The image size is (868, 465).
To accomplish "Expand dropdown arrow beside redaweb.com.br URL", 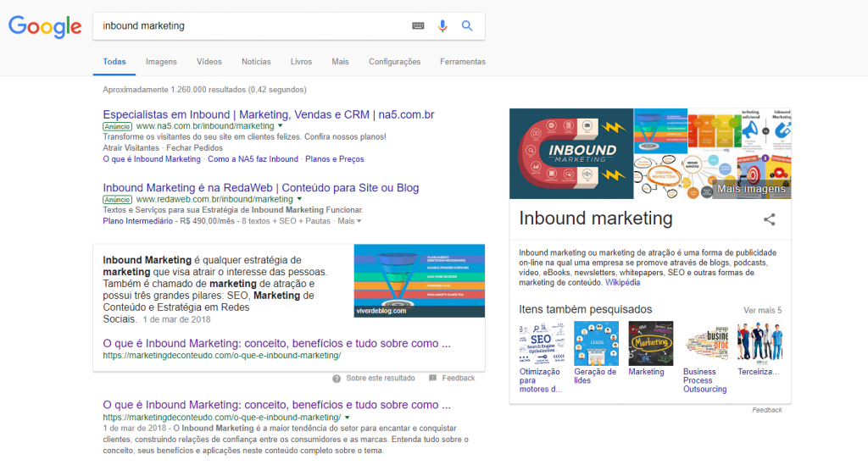I will pyautogui.click(x=299, y=199).
